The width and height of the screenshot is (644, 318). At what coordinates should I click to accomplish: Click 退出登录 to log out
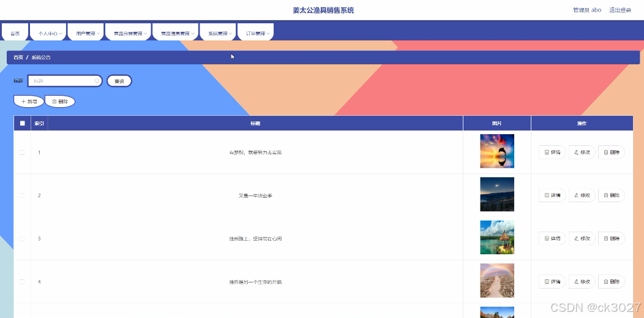[x=620, y=10]
